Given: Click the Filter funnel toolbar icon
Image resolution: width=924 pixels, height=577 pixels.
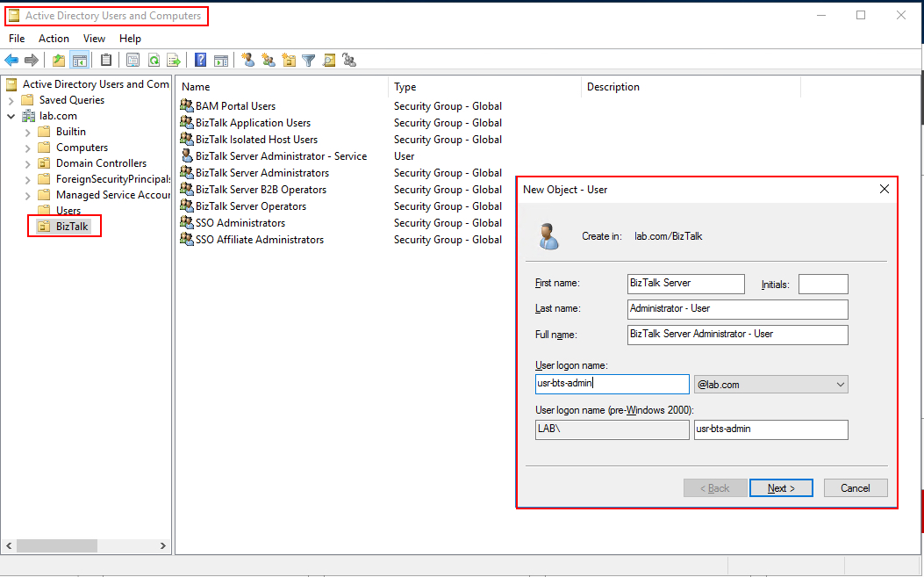Looking at the screenshot, I should (308, 61).
